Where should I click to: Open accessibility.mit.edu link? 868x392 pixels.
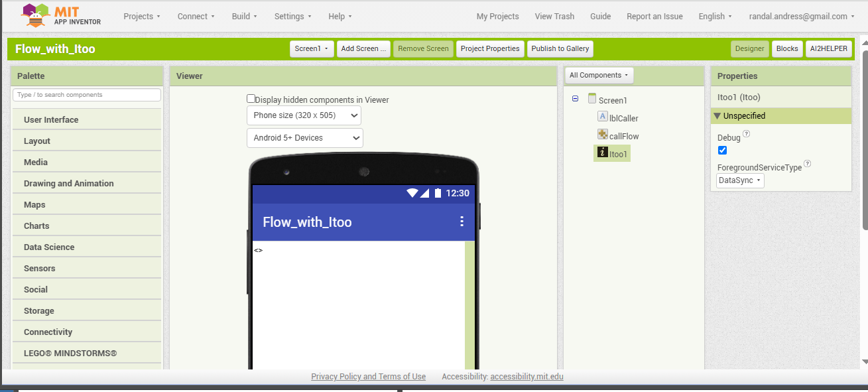pyautogui.click(x=527, y=377)
